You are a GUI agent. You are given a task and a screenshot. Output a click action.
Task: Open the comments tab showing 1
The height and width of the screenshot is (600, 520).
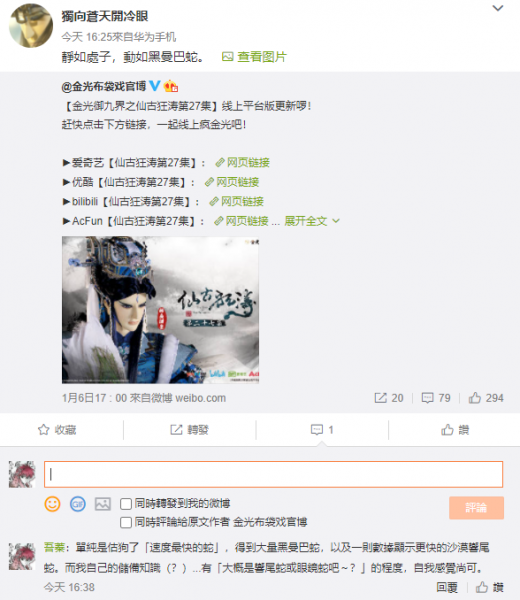click(x=322, y=430)
